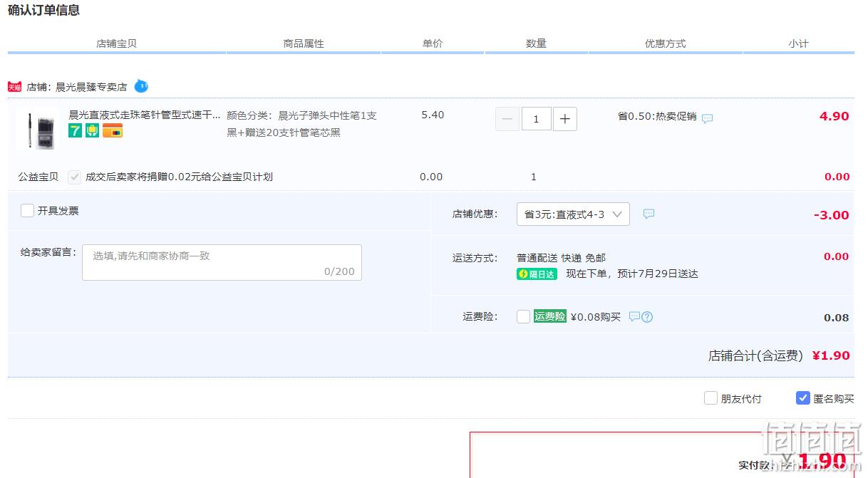Click the Tmall logo beside the store name
This screenshot has width=868, height=478.
pyautogui.click(x=14, y=87)
